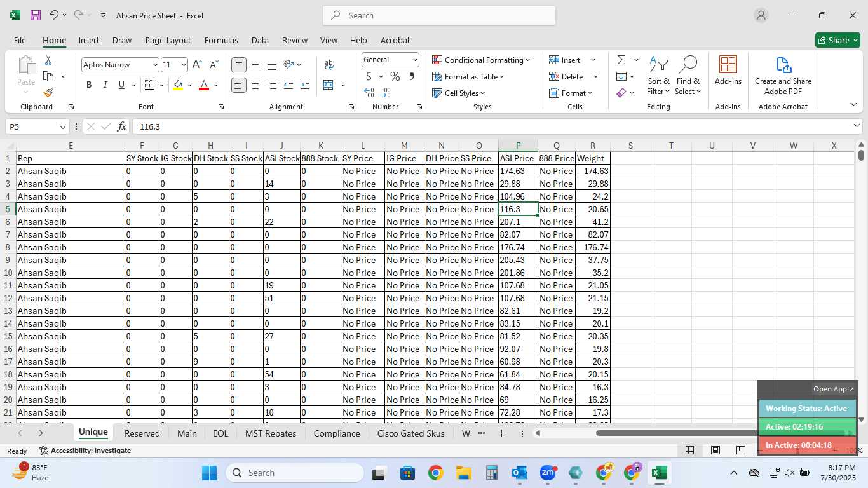Increase cell indent
Image resolution: width=868 pixels, height=488 pixels.
pos(305,85)
